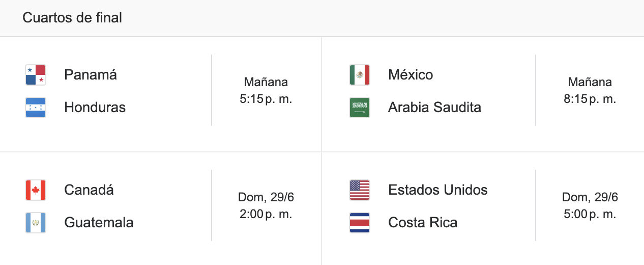The width and height of the screenshot is (644, 265).
Task: Click the Cuartos de final header
Action: coord(72,18)
